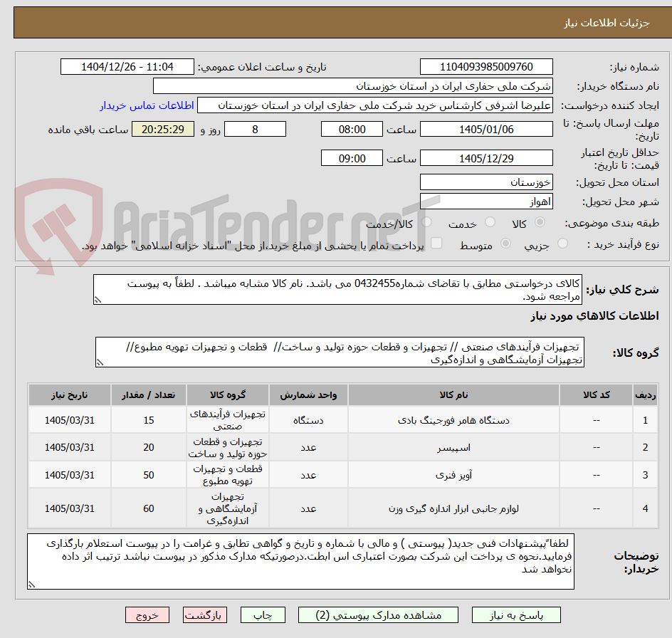
Task: Click unit دستگاه in row 1
Action: pyautogui.click(x=308, y=421)
